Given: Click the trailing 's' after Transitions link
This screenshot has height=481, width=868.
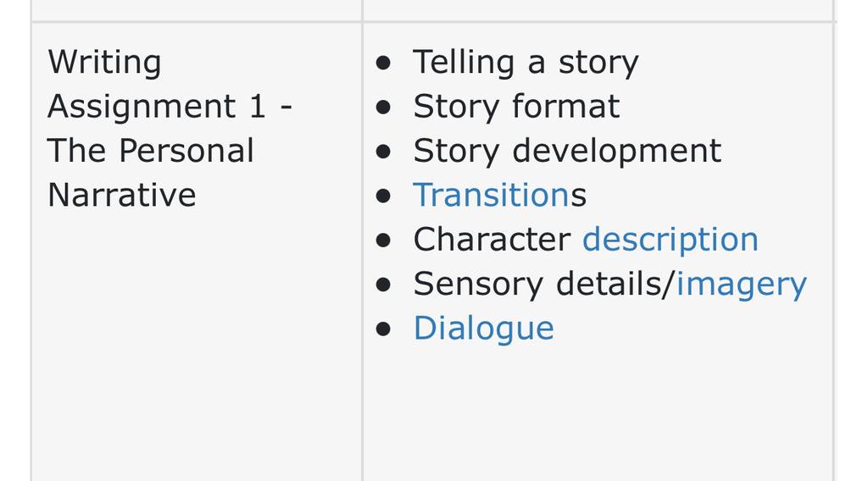Looking at the screenshot, I should [x=579, y=196].
